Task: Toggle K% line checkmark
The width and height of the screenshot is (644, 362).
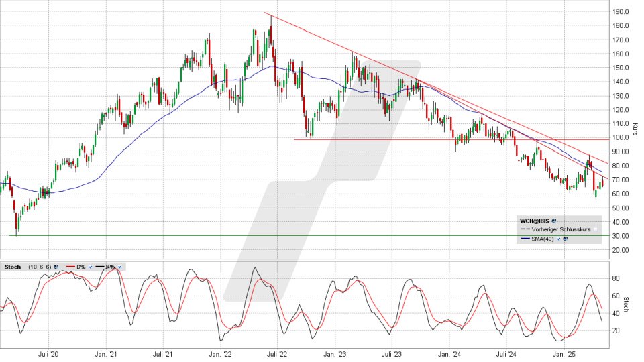Action: pos(119,267)
